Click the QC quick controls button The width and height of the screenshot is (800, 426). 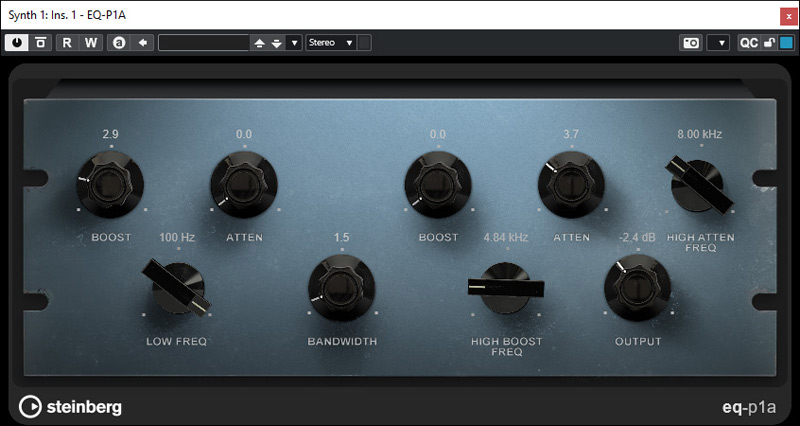[x=748, y=43]
